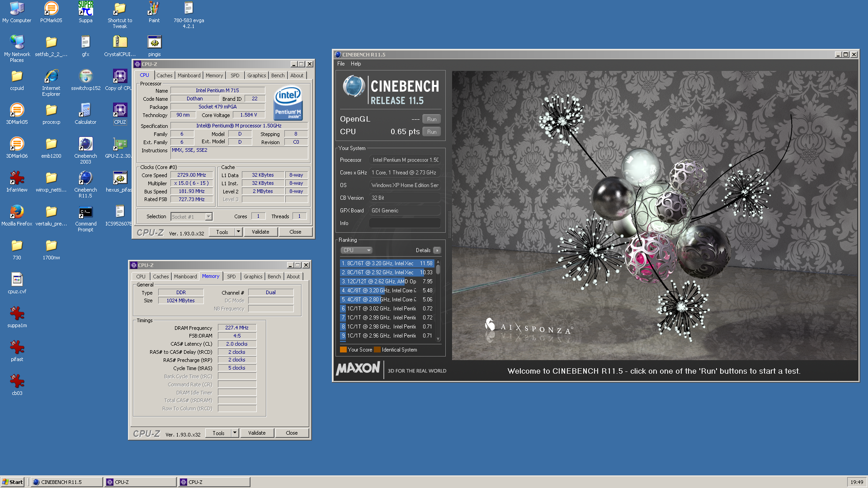This screenshot has width=868, height=488.
Task: Select ranking entry 1. 8C/16T 3.20 GHz
Action: tap(387, 263)
